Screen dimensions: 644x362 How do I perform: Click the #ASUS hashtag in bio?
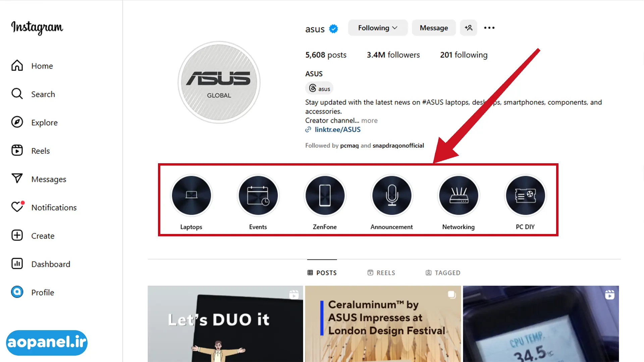[433, 102]
